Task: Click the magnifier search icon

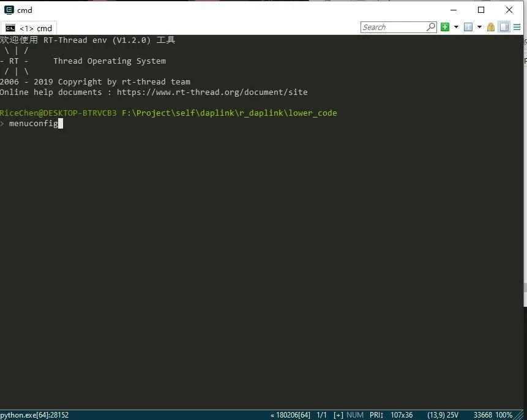Action: coord(431,27)
